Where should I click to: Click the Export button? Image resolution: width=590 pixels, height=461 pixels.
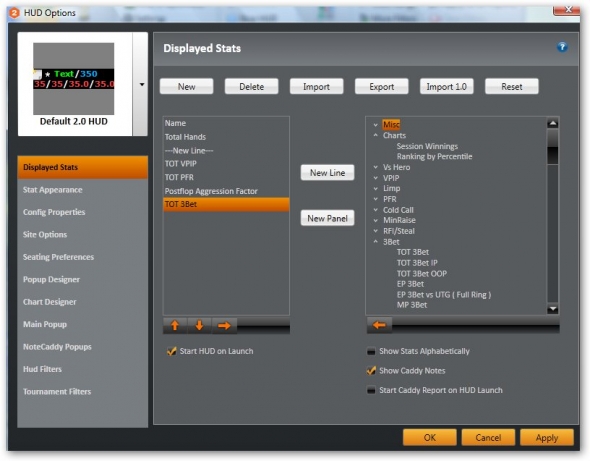click(382, 87)
